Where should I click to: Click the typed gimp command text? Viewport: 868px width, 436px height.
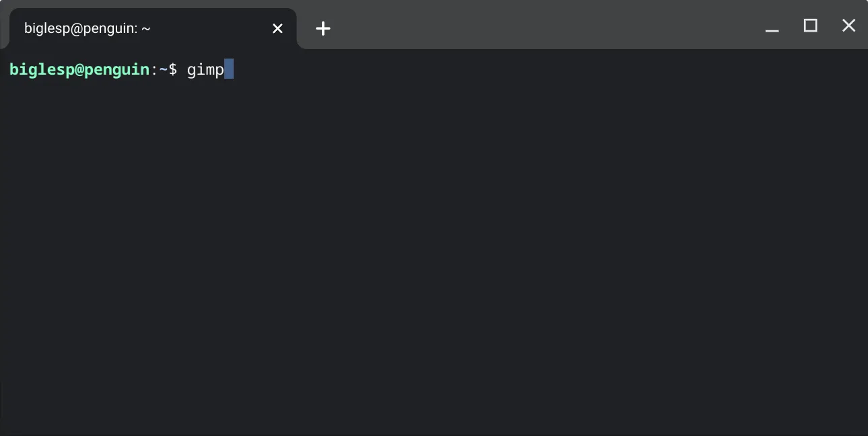click(x=205, y=69)
